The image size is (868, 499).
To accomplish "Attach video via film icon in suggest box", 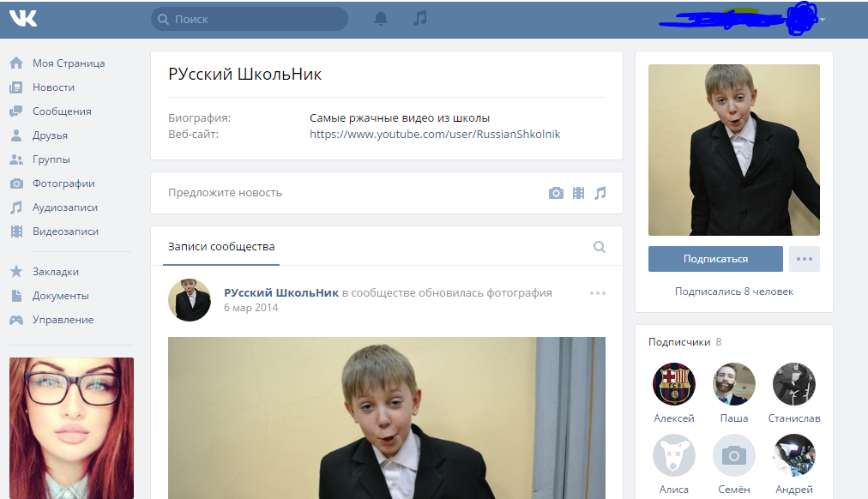I will point(578,193).
